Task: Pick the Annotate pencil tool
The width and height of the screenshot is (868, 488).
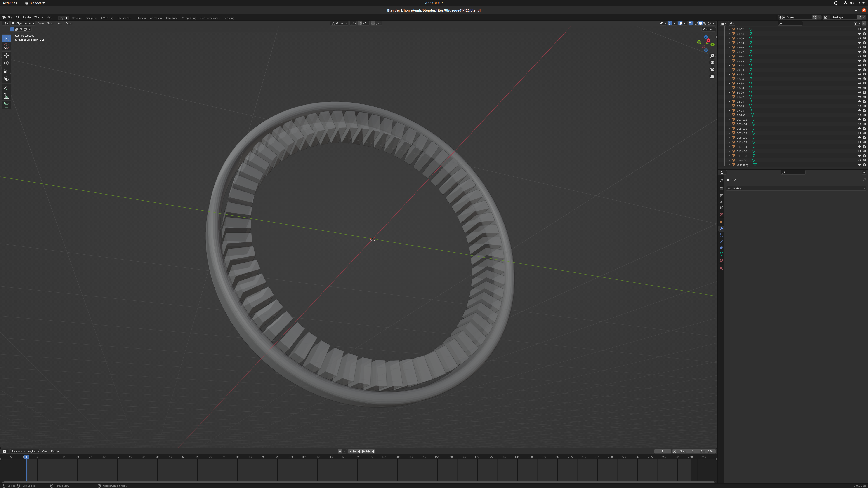Action: pyautogui.click(x=6, y=88)
